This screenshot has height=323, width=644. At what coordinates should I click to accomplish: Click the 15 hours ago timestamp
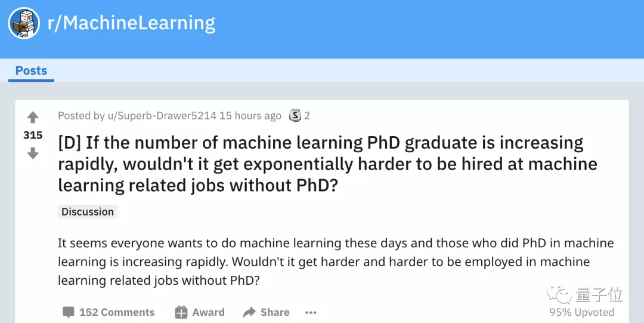click(x=250, y=116)
